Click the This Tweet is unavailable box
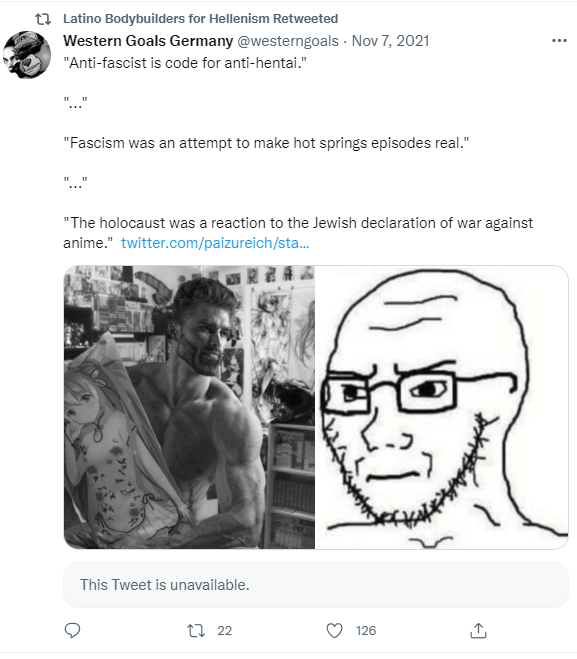 coord(316,585)
